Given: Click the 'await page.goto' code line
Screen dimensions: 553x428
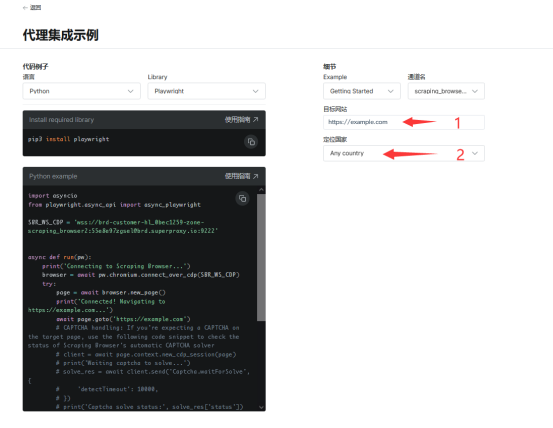Looking at the screenshot, I should 123,319.
